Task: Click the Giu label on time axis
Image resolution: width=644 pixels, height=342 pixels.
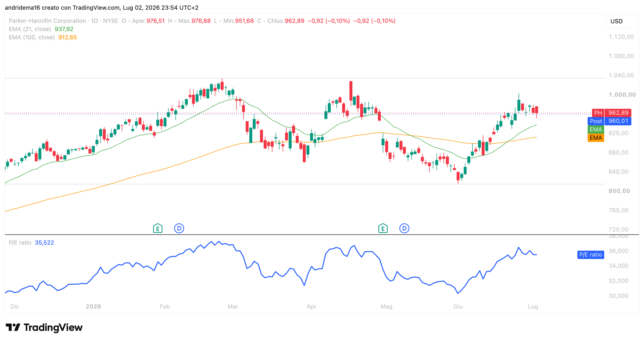Action: click(458, 306)
